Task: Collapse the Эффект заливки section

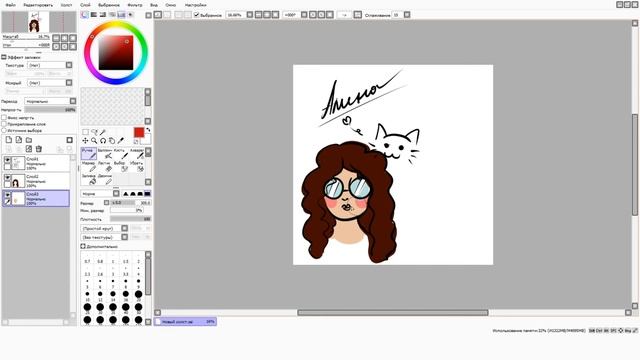Action: pos(4,57)
